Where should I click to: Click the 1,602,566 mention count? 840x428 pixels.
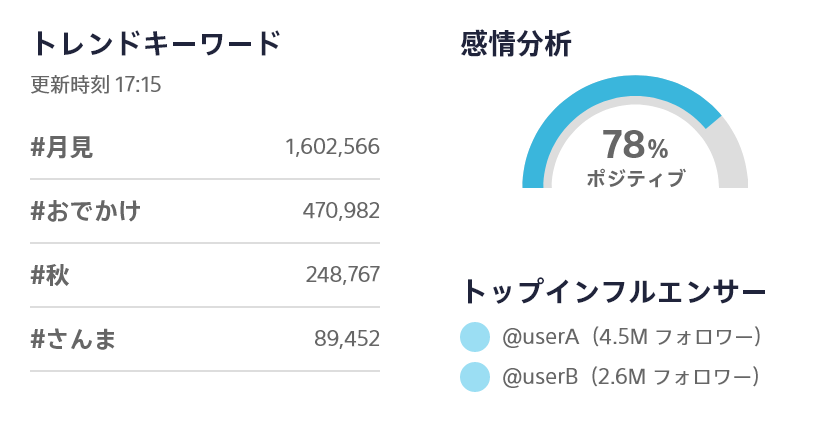[x=332, y=147]
